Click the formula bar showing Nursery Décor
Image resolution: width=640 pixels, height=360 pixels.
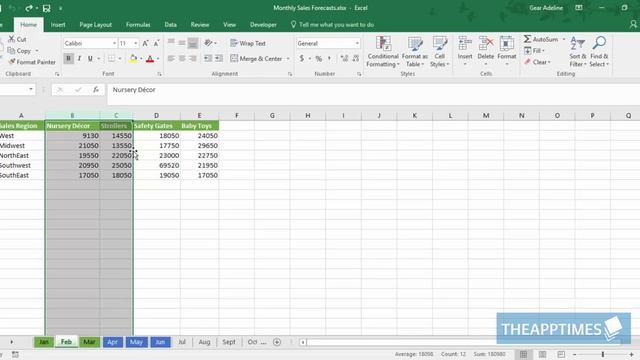(x=373, y=94)
